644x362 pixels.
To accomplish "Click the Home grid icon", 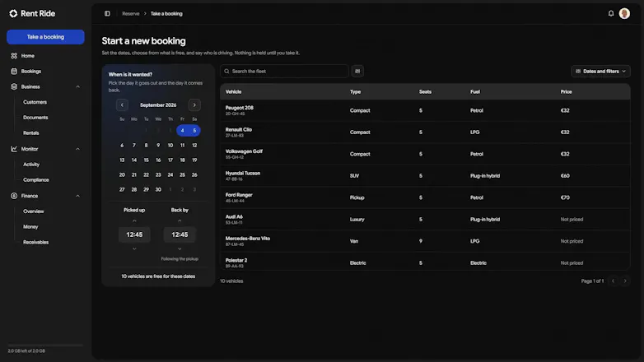I will point(14,56).
